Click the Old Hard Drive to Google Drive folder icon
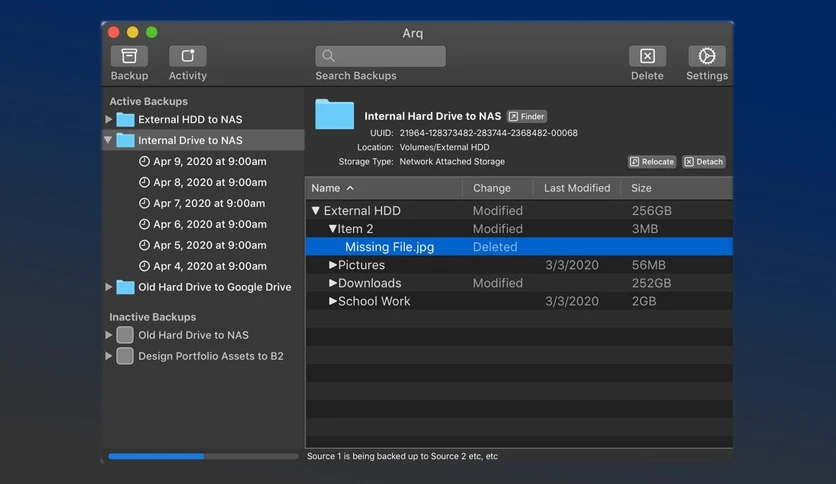This screenshot has width=836, height=484. click(x=125, y=287)
